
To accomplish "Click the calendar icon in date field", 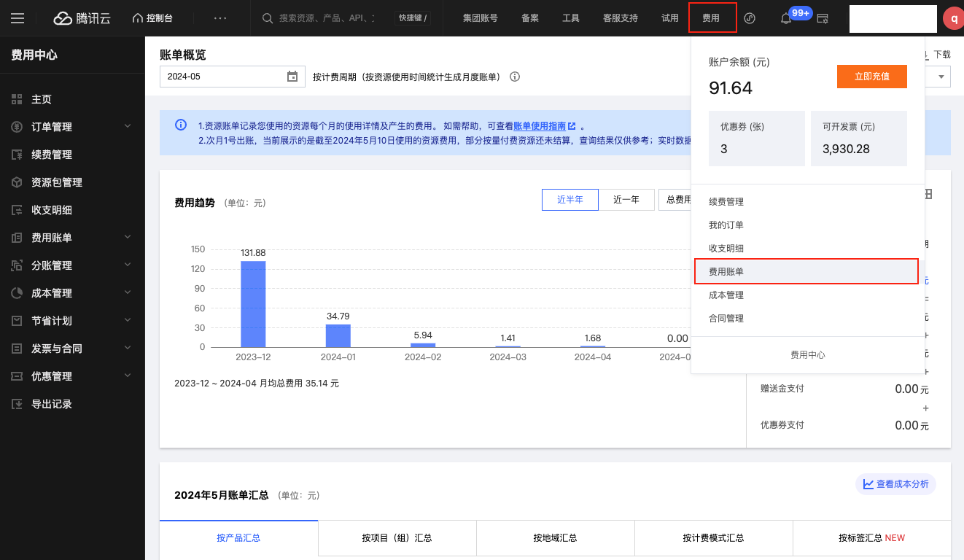I will click(x=292, y=77).
